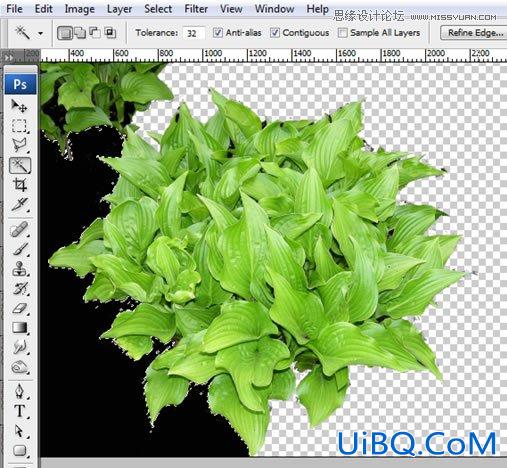Toggle the Anti-alias checkbox
Screen dimensions: 507x468
click(218, 33)
